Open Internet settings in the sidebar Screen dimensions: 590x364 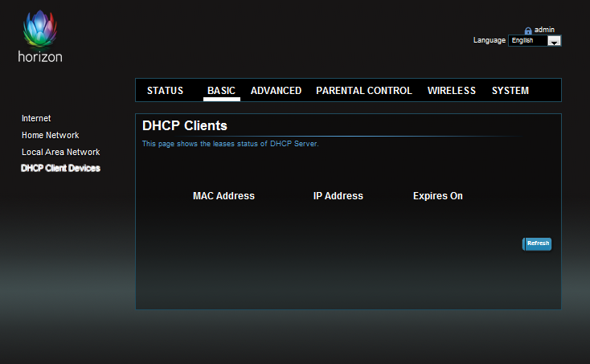[x=36, y=118]
